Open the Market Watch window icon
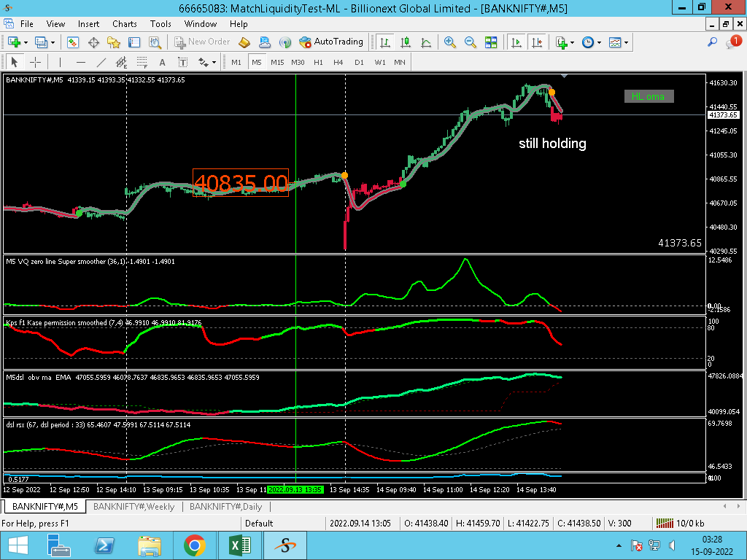 pos(72,42)
